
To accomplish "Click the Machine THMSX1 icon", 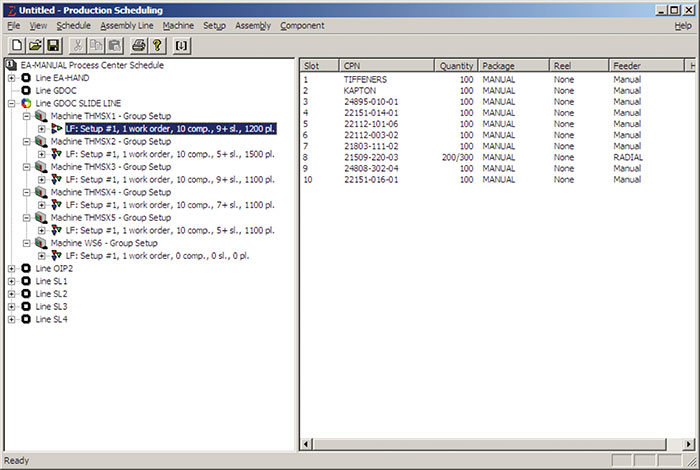I will point(41,116).
